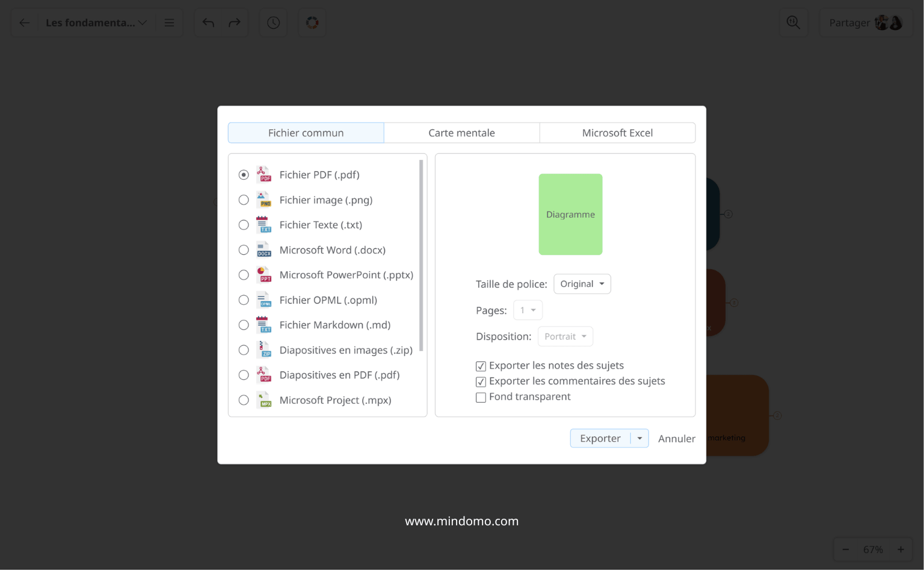Switch to the Carte mentale tab
924x571 pixels.
coord(461,133)
